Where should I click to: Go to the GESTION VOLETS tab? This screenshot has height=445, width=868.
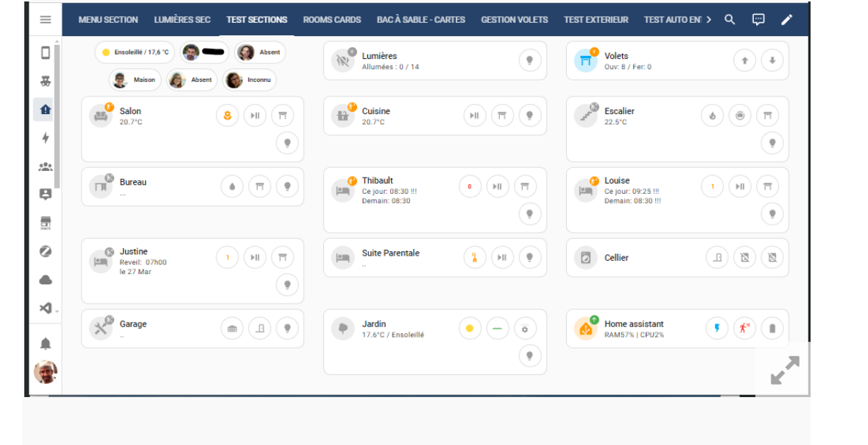click(515, 19)
